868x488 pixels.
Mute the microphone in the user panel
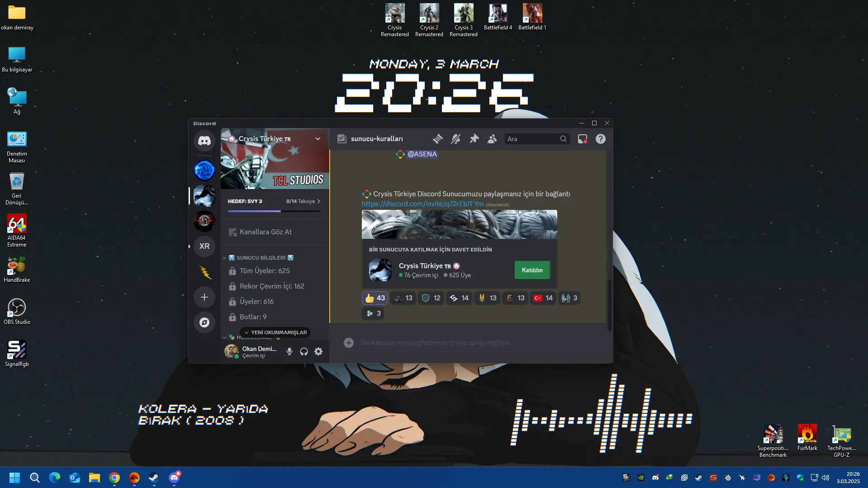(x=289, y=351)
